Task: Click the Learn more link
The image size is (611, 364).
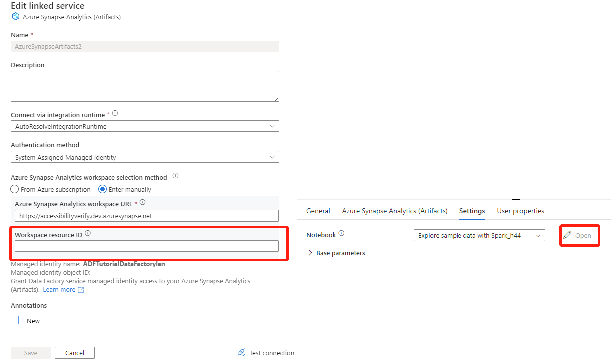Action: (x=59, y=290)
